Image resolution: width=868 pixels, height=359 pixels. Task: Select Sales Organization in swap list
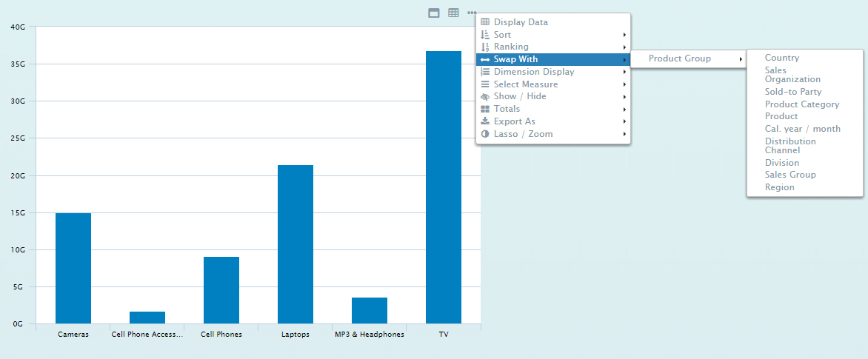[792, 75]
